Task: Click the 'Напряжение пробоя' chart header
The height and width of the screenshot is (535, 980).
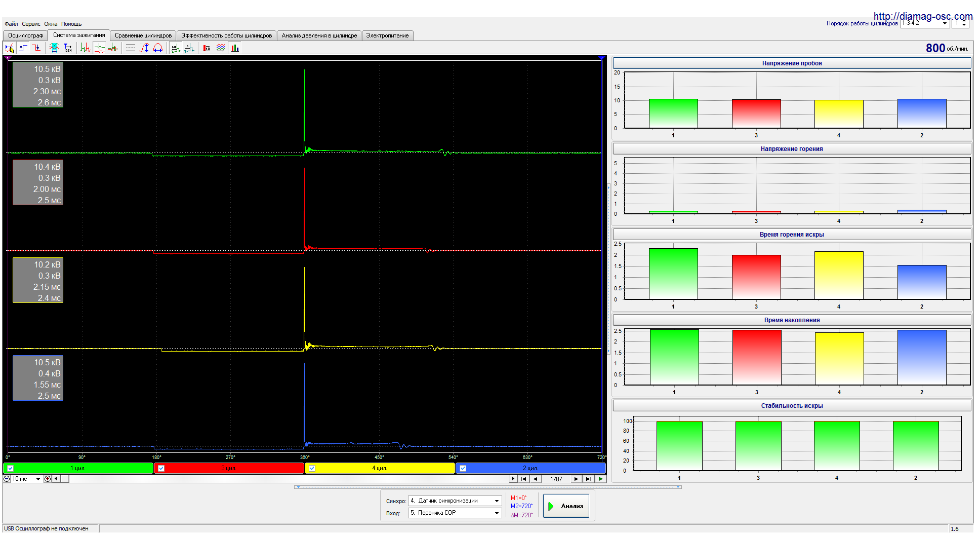Action: click(792, 63)
